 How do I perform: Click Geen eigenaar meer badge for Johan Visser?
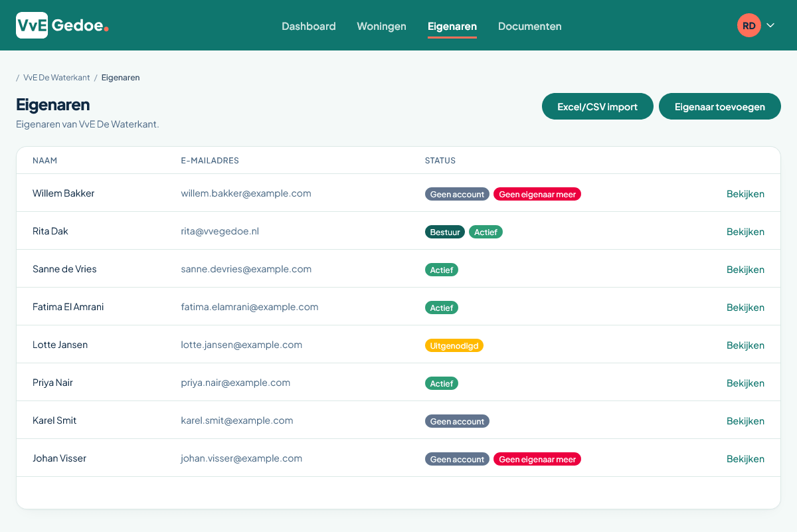[x=537, y=459]
